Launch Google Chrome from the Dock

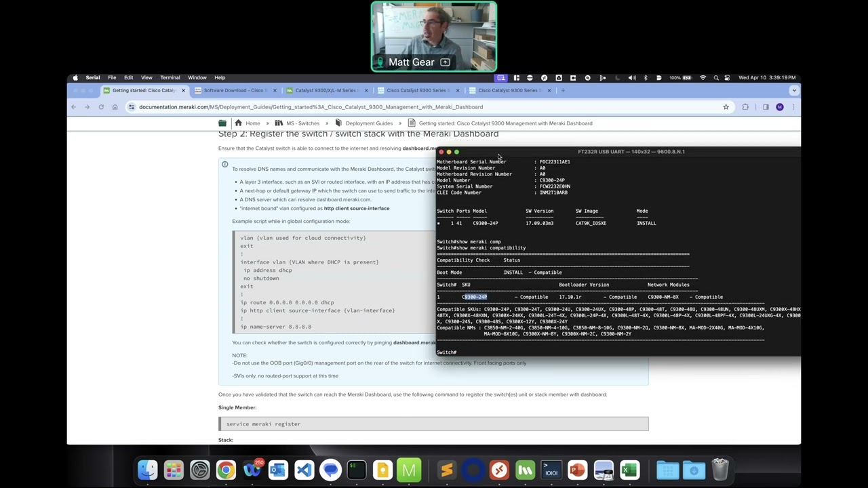[226, 470]
